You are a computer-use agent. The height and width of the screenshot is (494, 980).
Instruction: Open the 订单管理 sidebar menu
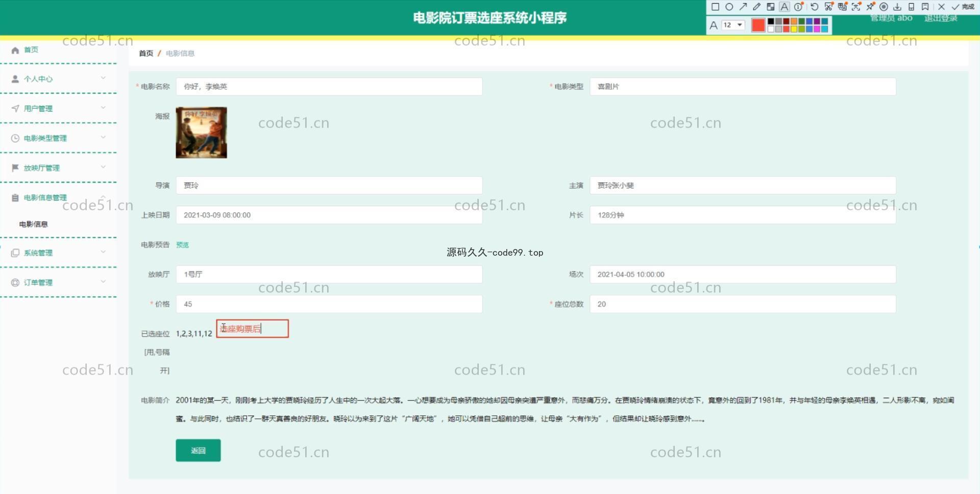coord(59,282)
